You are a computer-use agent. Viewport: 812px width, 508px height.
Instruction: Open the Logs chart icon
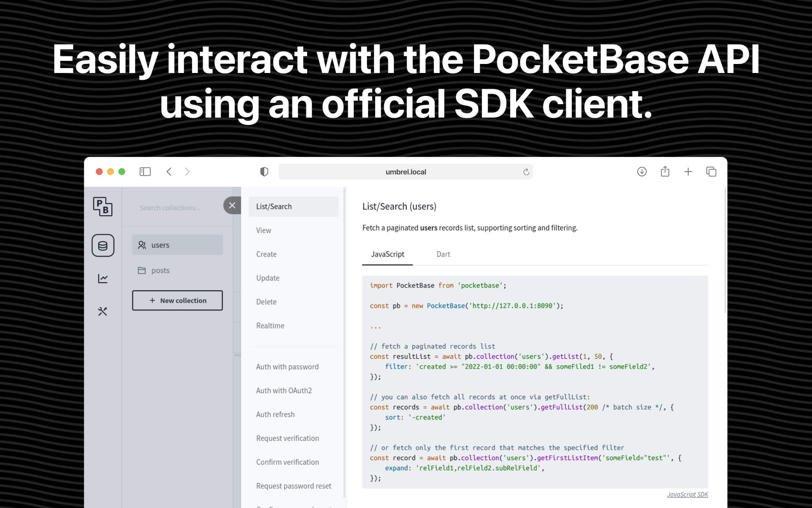pyautogui.click(x=103, y=278)
